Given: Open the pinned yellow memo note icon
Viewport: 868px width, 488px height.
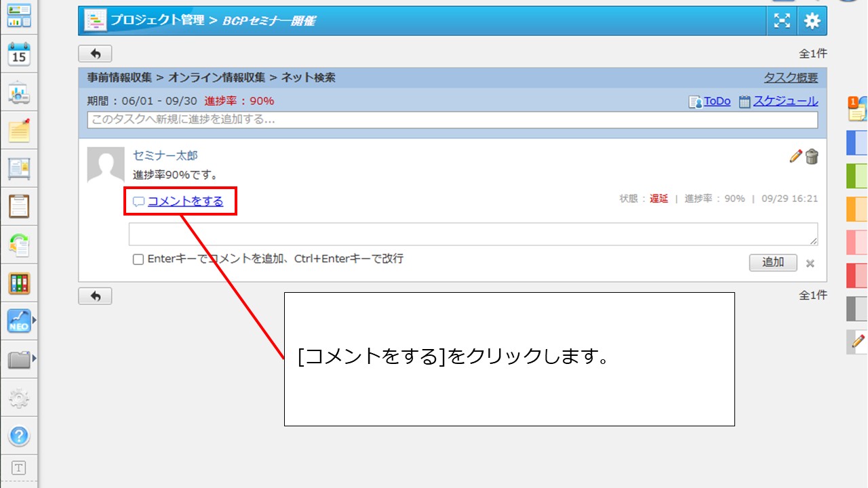Looking at the screenshot, I should coord(19,130).
